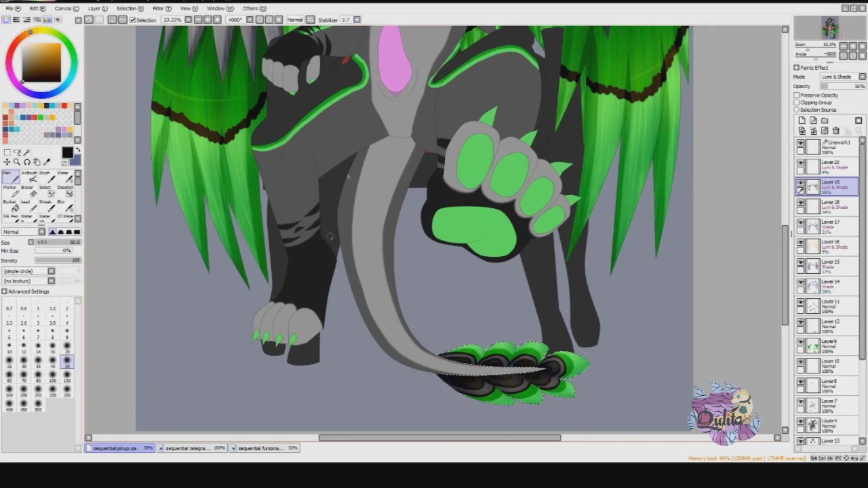Screen dimensions: 868x488
Task: Adjust the layer Opacity slider
Action: [843, 87]
